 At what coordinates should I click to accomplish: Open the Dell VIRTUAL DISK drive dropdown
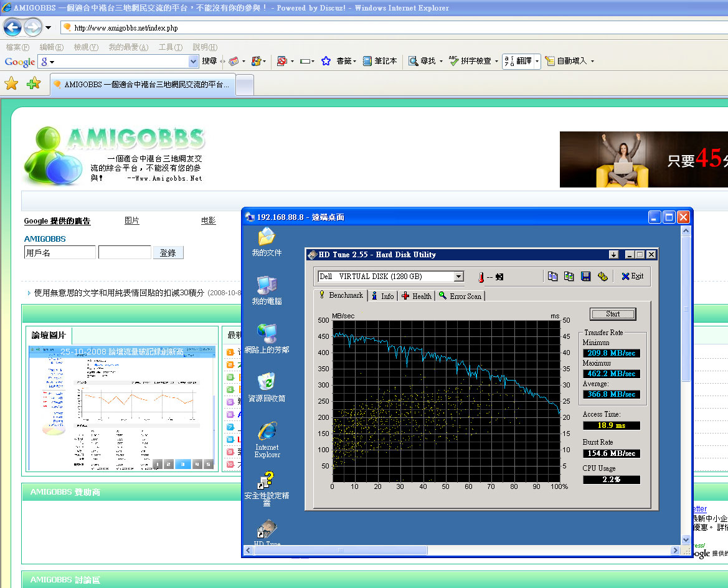pos(458,277)
